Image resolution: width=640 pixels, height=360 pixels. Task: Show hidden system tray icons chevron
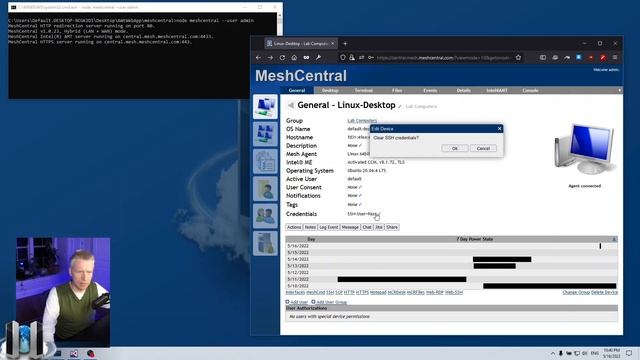(553, 353)
